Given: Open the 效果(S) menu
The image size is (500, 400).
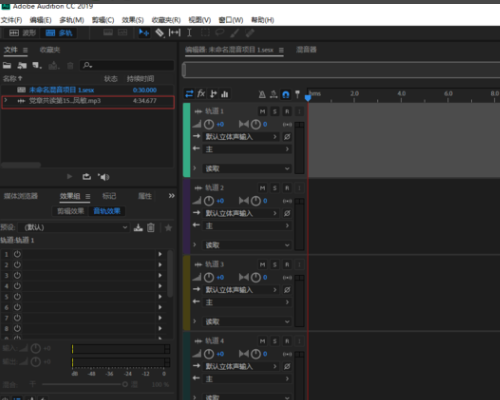Looking at the screenshot, I should (x=133, y=20).
